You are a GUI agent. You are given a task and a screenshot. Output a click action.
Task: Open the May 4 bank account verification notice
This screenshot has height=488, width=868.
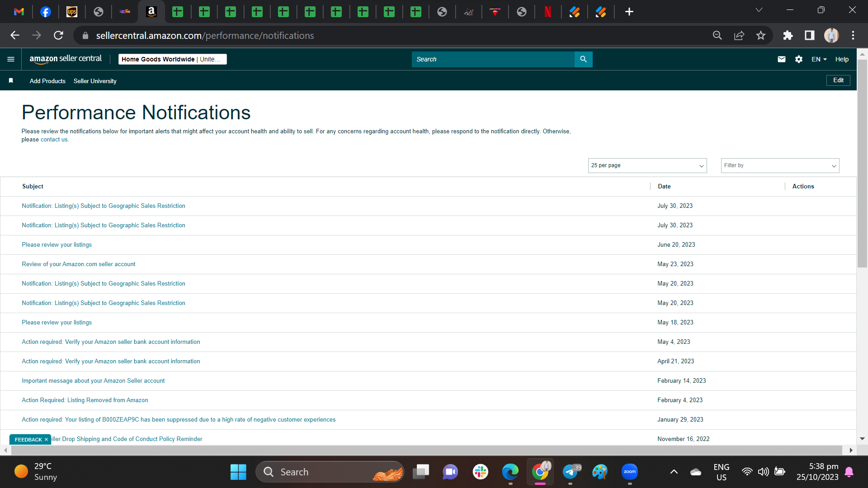point(111,342)
